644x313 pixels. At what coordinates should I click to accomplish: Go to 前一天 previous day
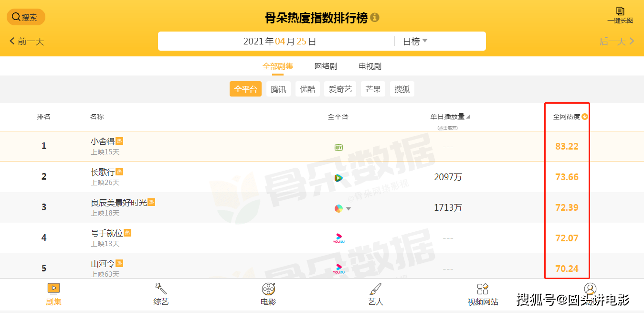tap(27, 41)
